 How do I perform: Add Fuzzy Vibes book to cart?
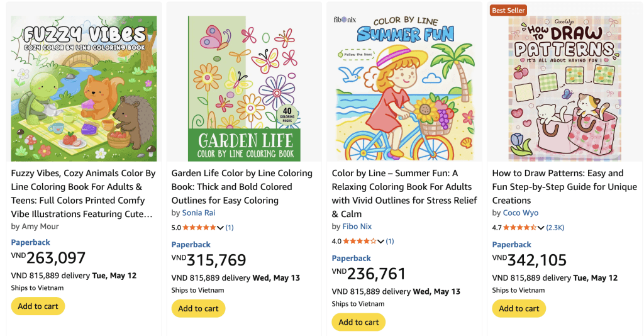(x=38, y=306)
